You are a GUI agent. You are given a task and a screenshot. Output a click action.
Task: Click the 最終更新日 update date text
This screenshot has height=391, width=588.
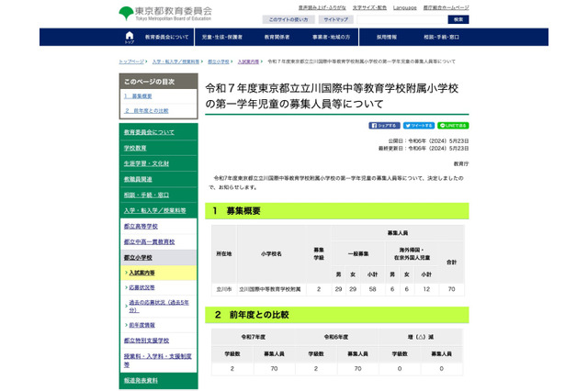coord(424,149)
